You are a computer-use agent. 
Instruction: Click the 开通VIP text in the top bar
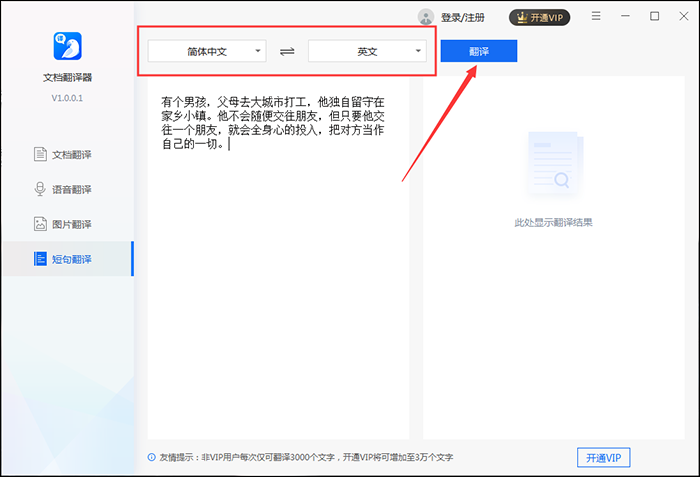tap(546, 18)
